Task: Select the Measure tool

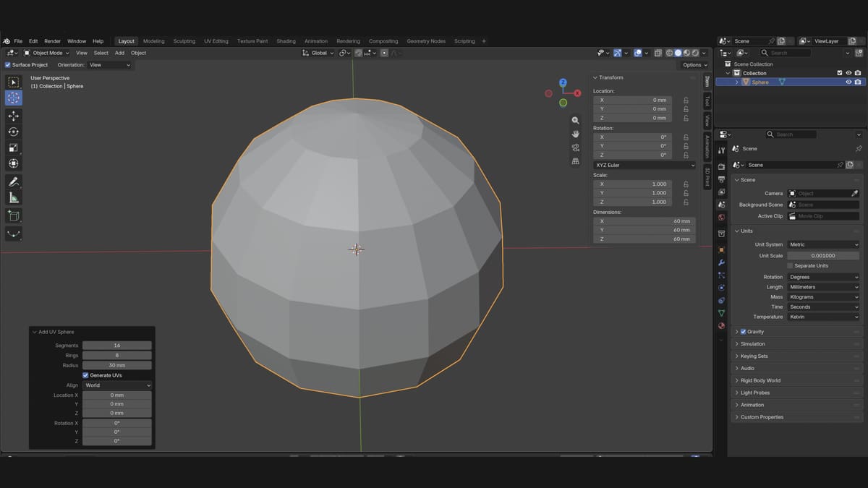Action: tap(14, 197)
